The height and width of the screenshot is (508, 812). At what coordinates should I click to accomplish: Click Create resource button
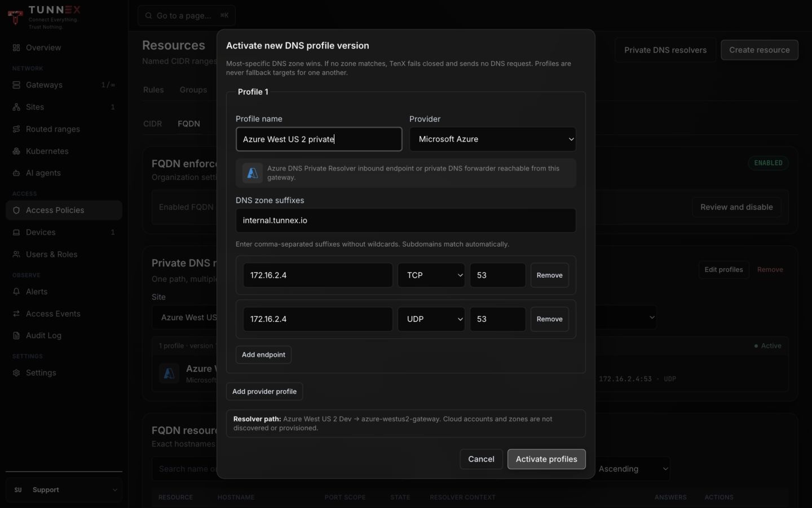pos(760,50)
